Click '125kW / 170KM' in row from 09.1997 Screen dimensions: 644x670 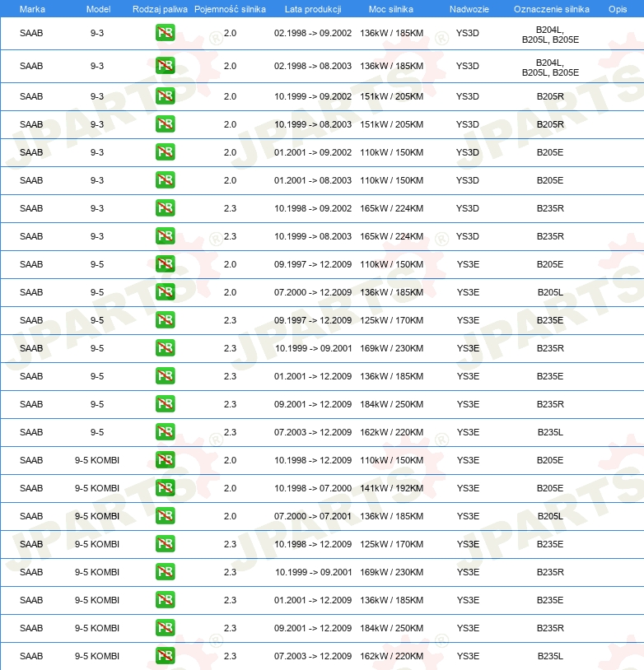392,320
